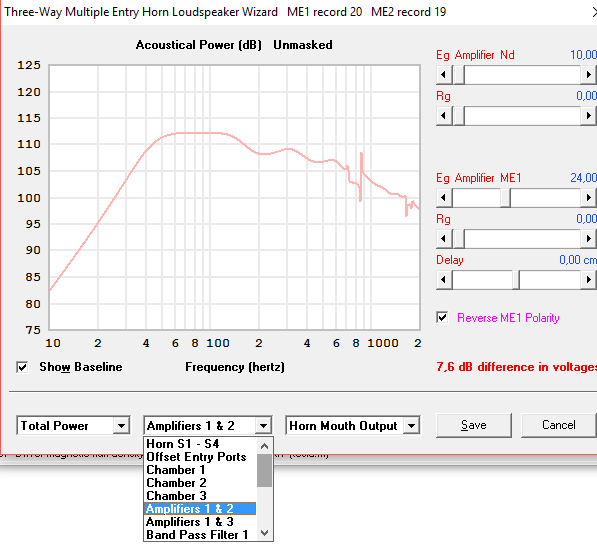Open the Total Power dropdown
Viewport: 597px width, 544px height.
[121, 426]
